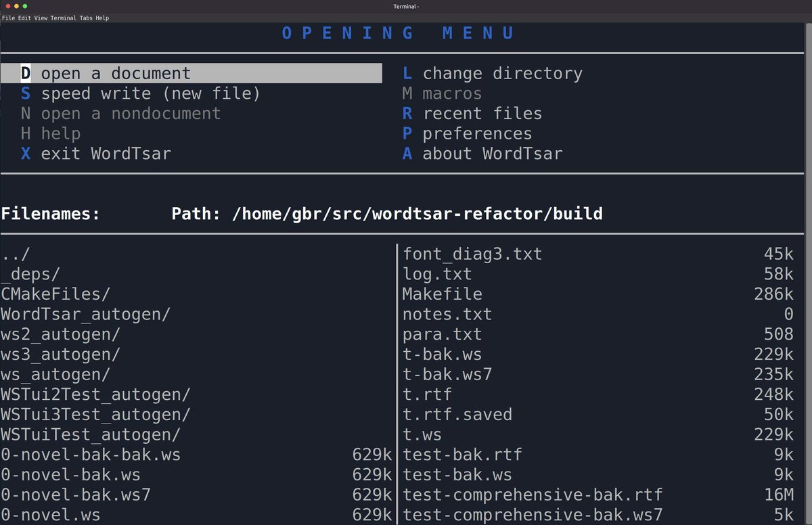The height and width of the screenshot is (525, 812).
Task: Select file 't.rtf.saved'
Action: point(457,414)
